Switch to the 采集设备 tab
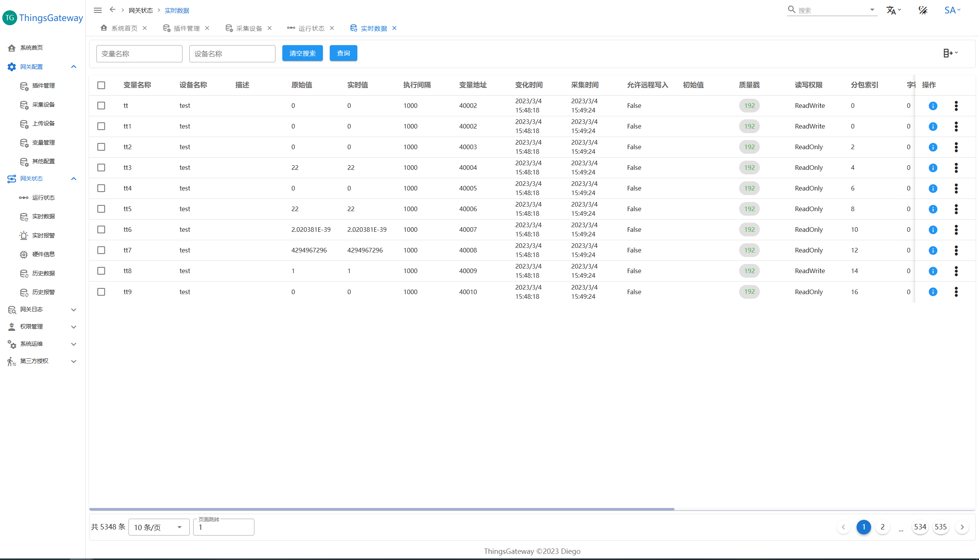979x560 pixels. pos(249,28)
